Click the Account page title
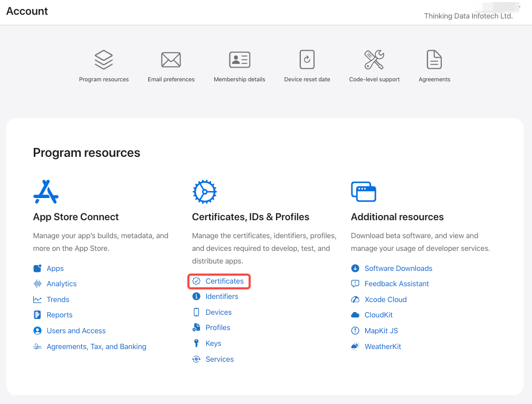The image size is (532, 404). pyautogui.click(x=27, y=11)
